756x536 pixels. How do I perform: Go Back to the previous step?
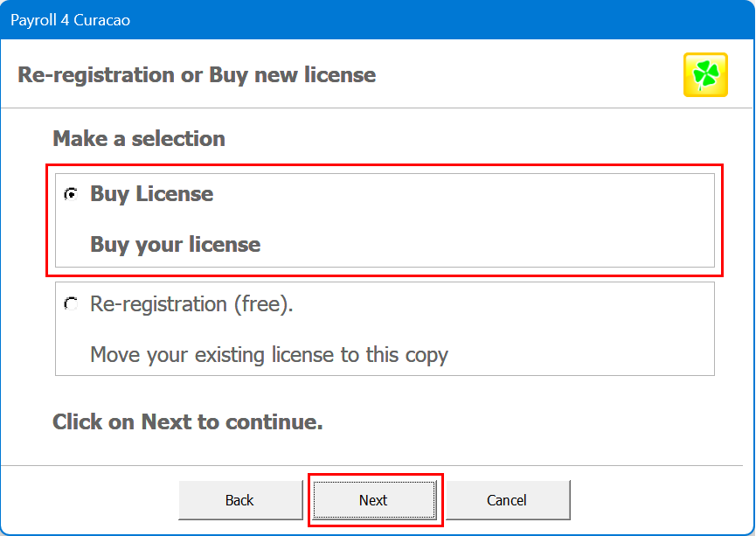[x=239, y=500]
